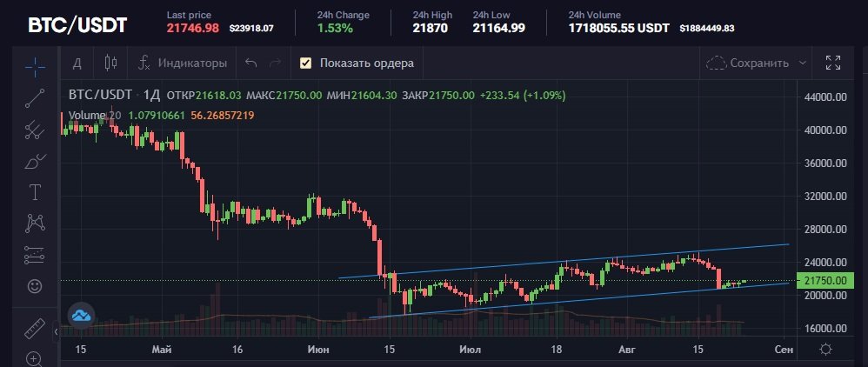Select the trend line drawing tool
This screenshot has height=367, width=868.
35,98
